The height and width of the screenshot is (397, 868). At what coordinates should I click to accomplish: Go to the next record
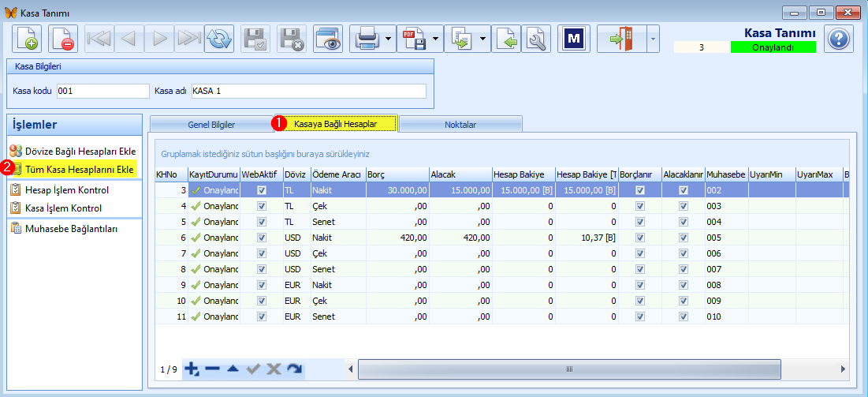[159, 38]
